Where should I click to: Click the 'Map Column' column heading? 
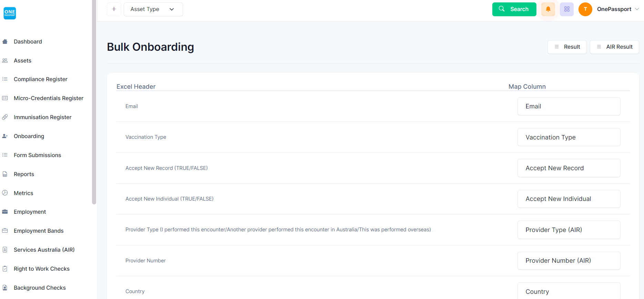coord(527,87)
